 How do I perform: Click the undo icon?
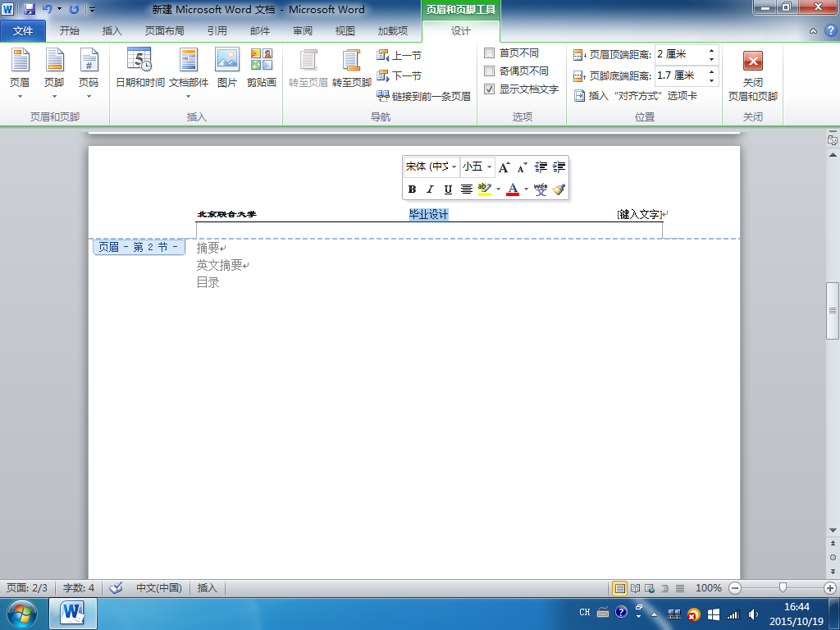pos(47,9)
